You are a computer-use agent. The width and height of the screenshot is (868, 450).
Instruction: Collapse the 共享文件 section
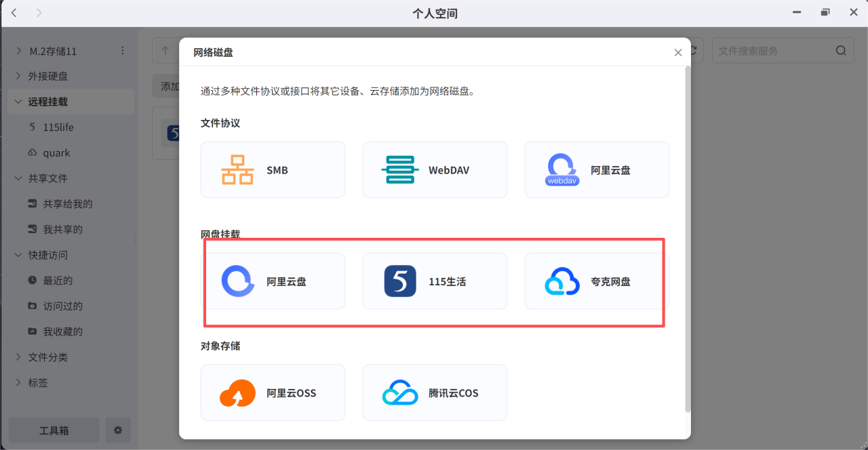pos(18,178)
